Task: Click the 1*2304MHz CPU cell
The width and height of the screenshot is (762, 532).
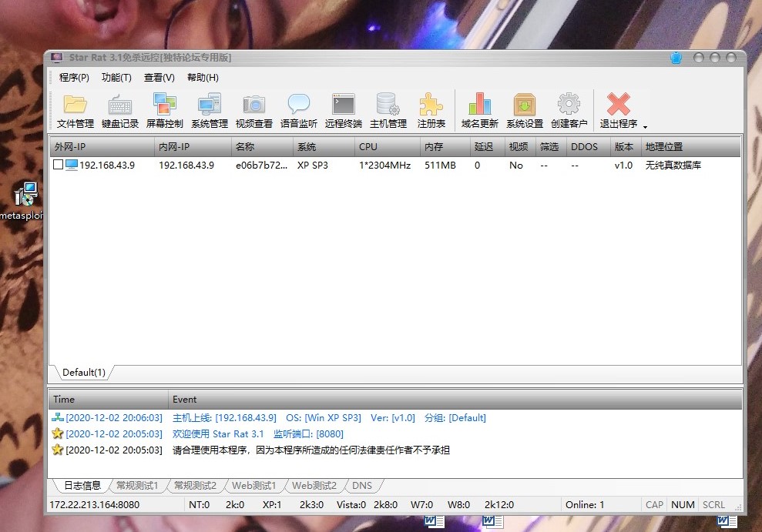Action: pyautogui.click(x=385, y=165)
